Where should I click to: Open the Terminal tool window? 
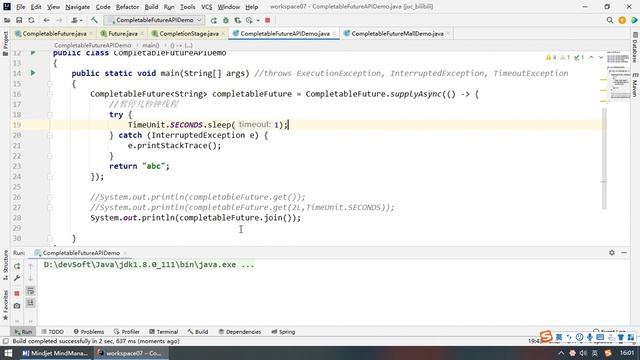tap(163, 332)
